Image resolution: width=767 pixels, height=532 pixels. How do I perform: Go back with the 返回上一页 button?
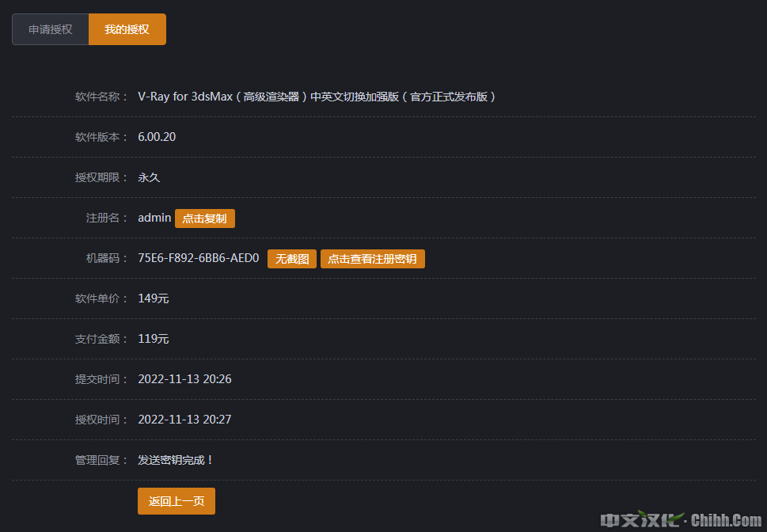click(x=177, y=501)
